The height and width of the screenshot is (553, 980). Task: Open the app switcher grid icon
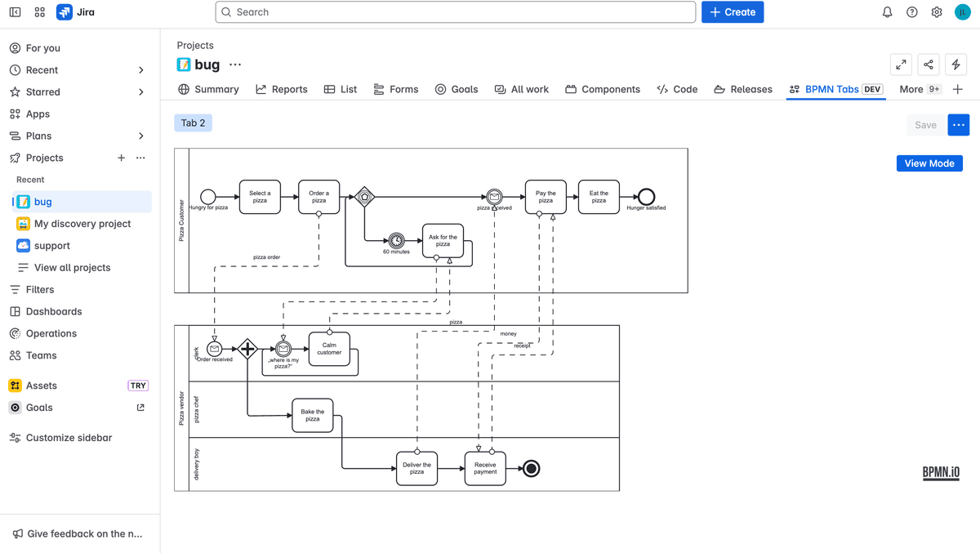pyautogui.click(x=40, y=12)
